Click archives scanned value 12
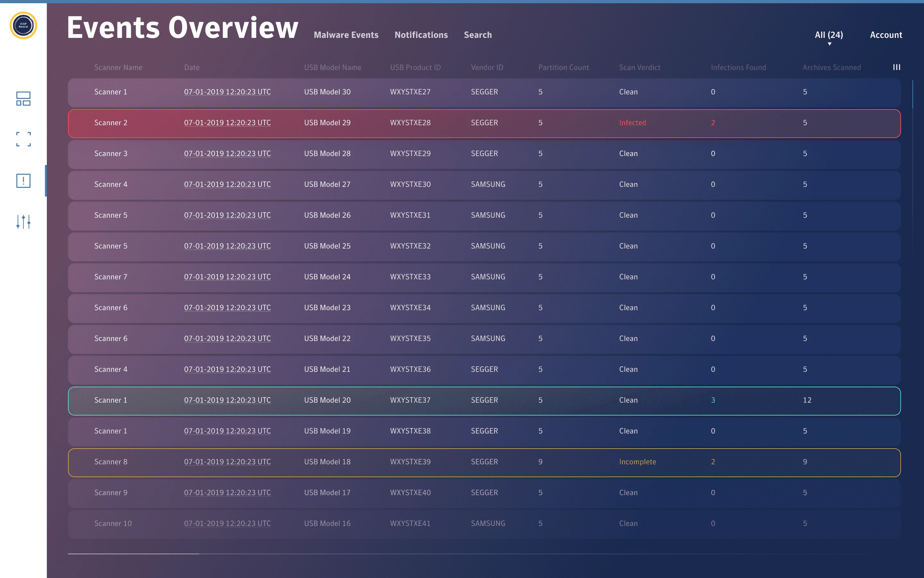The width and height of the screenshot is (924, 578). point(807,400)
